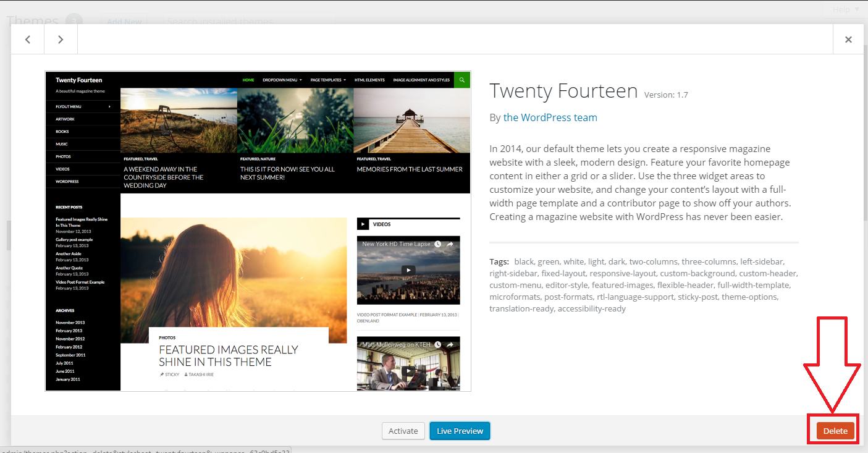Click the Activate button
This screenshot has width=868, height=453.
pos(403,431)
